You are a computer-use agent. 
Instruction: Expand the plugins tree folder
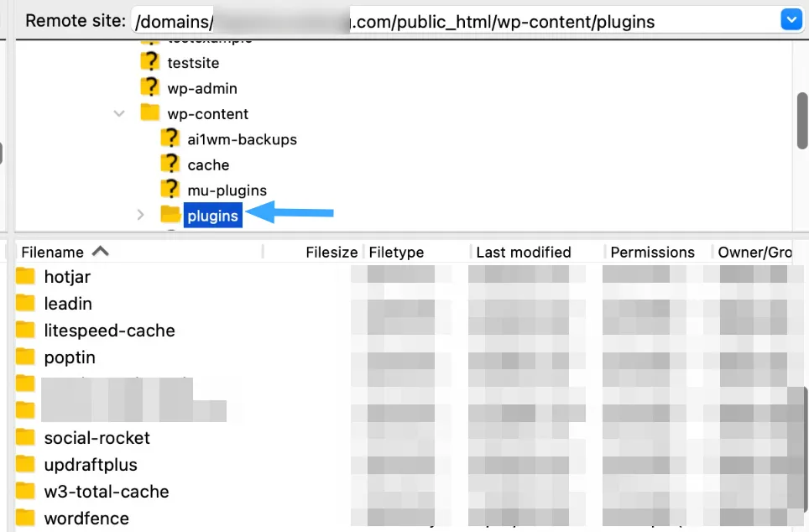[140, 215]
